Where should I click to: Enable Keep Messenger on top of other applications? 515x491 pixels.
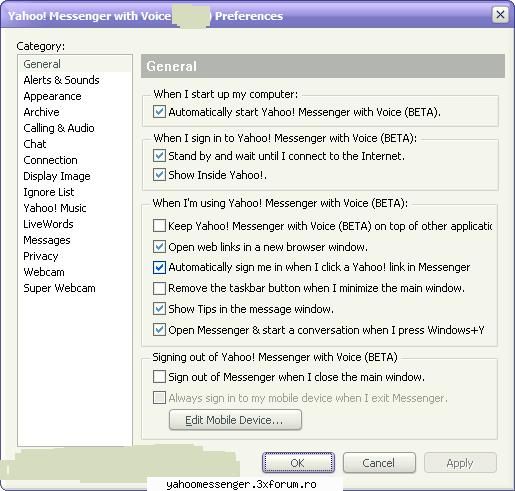pos(159,226)
